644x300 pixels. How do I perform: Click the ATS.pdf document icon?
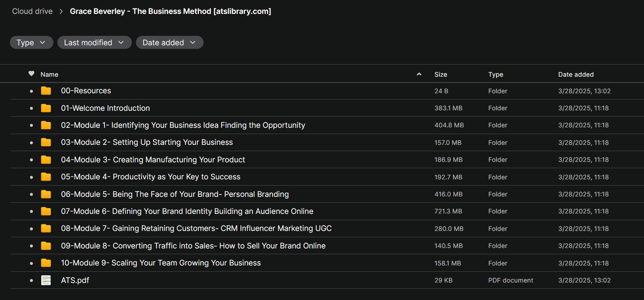pos(46,280)
